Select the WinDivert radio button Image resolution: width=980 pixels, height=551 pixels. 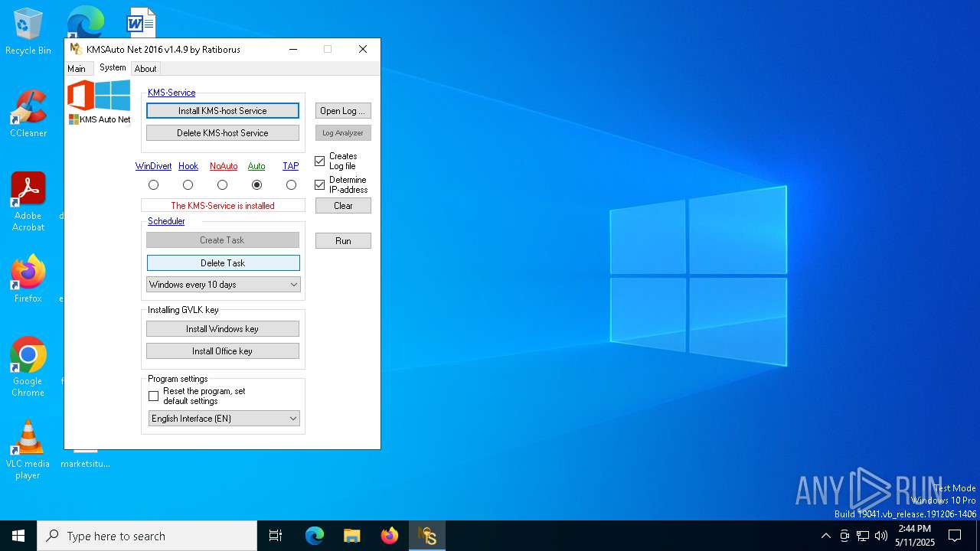tap(154, 184)
